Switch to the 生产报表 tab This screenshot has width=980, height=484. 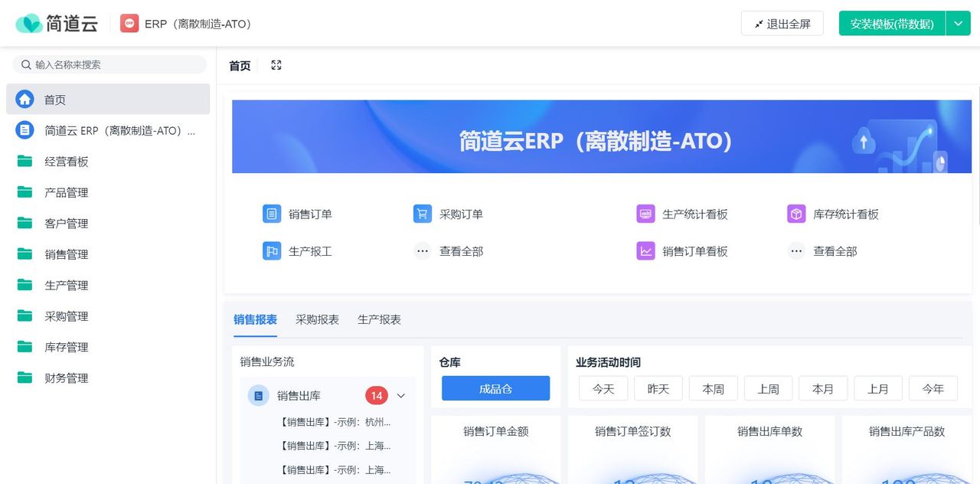[x=378, y=319]
